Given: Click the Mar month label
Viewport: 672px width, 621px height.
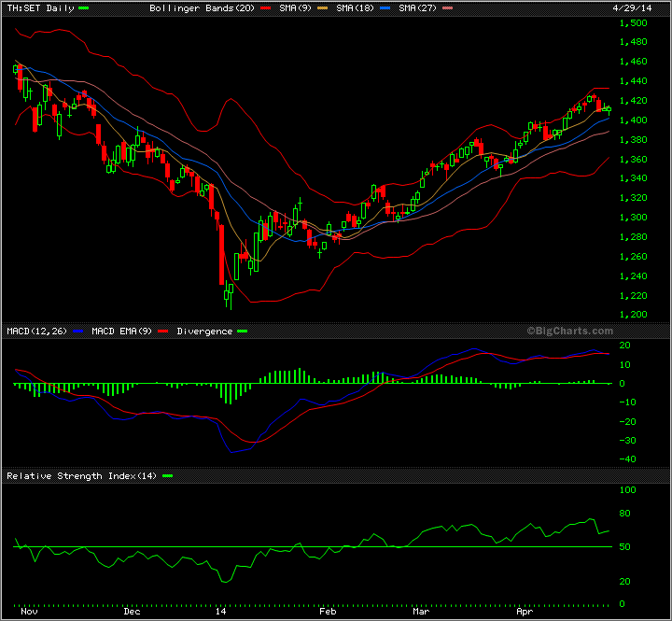Looking at the screenshot, I should [x=421, y=612].
